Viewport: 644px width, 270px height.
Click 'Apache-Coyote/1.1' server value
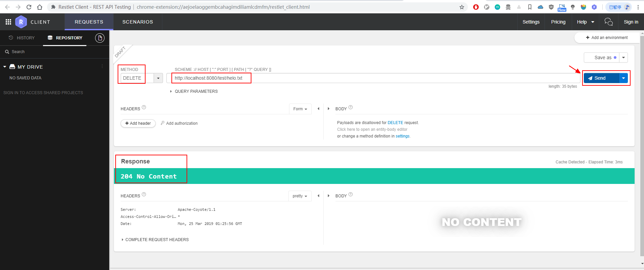tap(197, 209)
